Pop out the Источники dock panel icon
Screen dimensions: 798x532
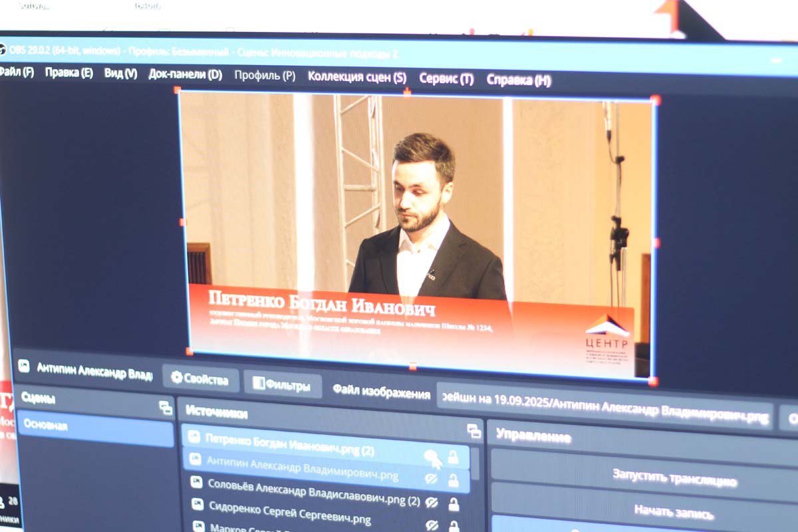point(473,430)
